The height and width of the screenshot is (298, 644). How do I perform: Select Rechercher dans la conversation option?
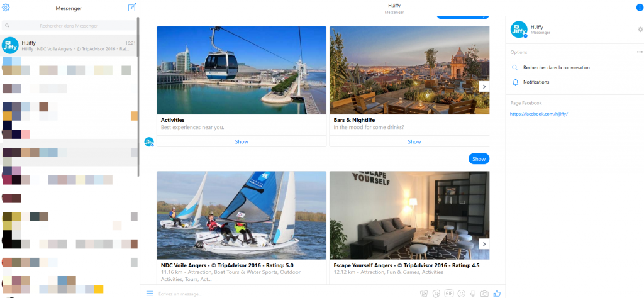tap(556, 67)
